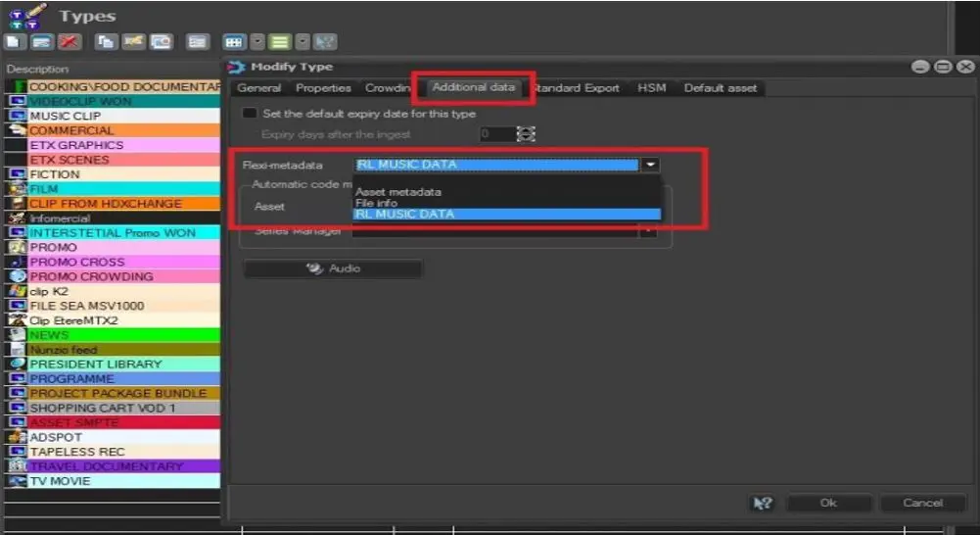
Task: Expand the arrow next to grid view icon
Action: [x=257, y=42]
